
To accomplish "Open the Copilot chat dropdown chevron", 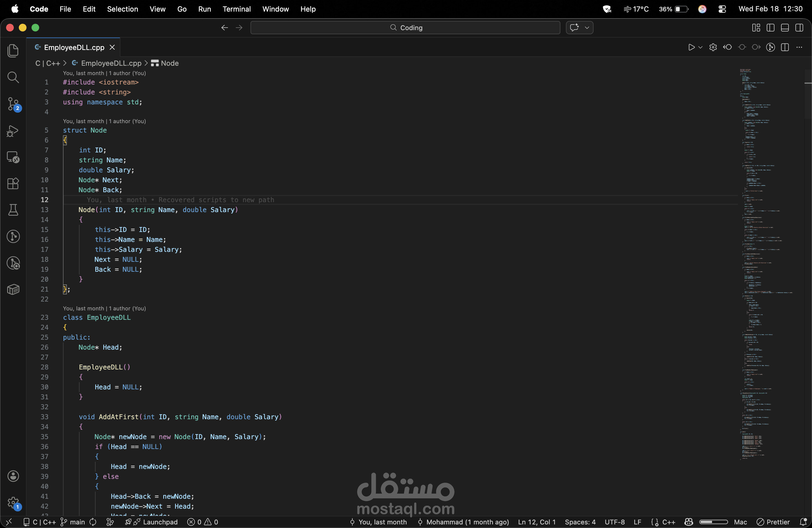I will (x=587, y=28).
